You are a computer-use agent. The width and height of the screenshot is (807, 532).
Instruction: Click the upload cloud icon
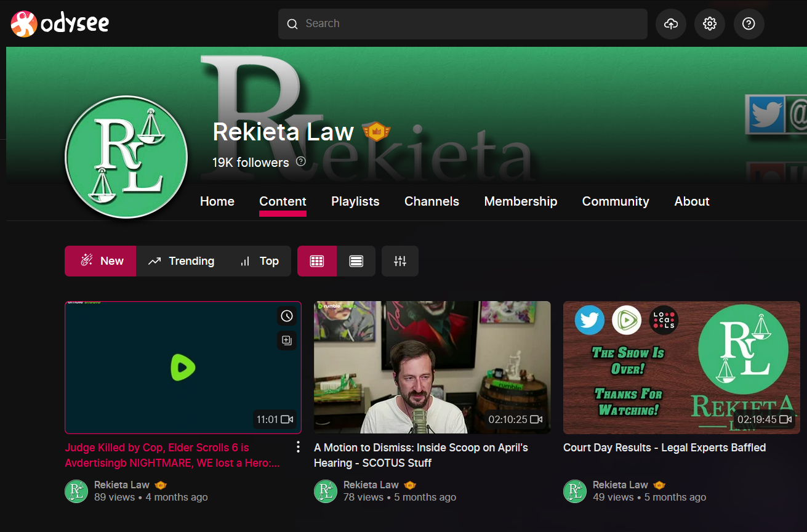pos(671,23)
